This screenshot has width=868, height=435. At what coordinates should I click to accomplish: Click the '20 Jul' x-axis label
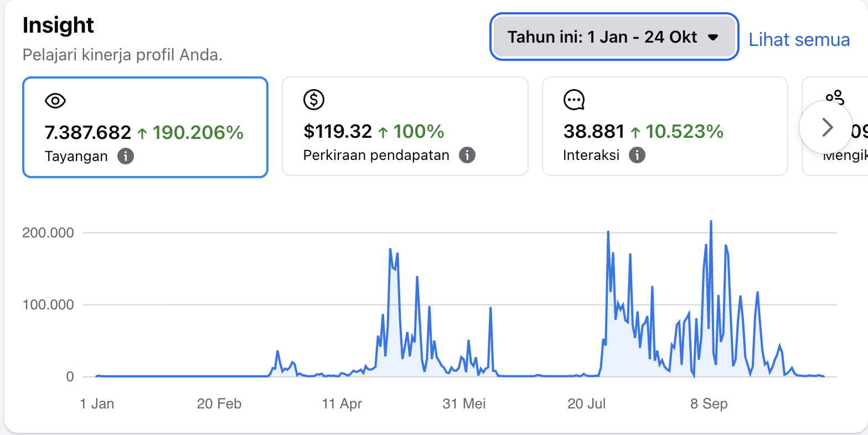tap(587, 404)
